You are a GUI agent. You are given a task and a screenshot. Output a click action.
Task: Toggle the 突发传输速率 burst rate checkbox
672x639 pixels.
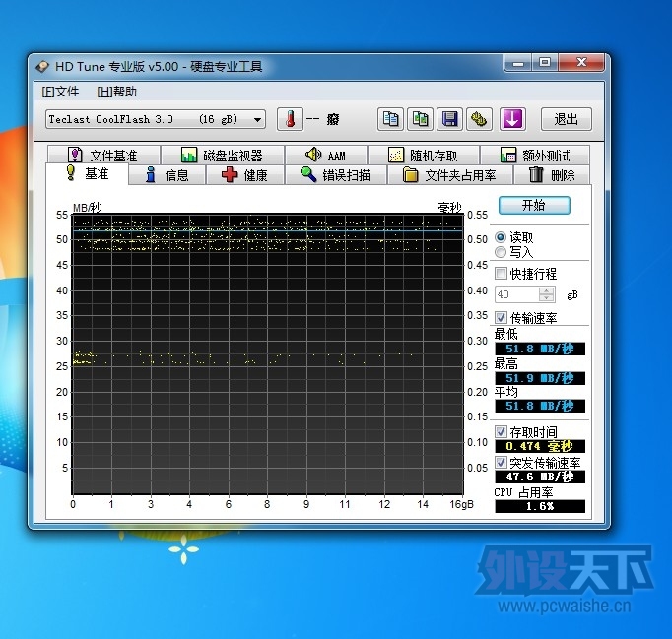pos(501,462)
